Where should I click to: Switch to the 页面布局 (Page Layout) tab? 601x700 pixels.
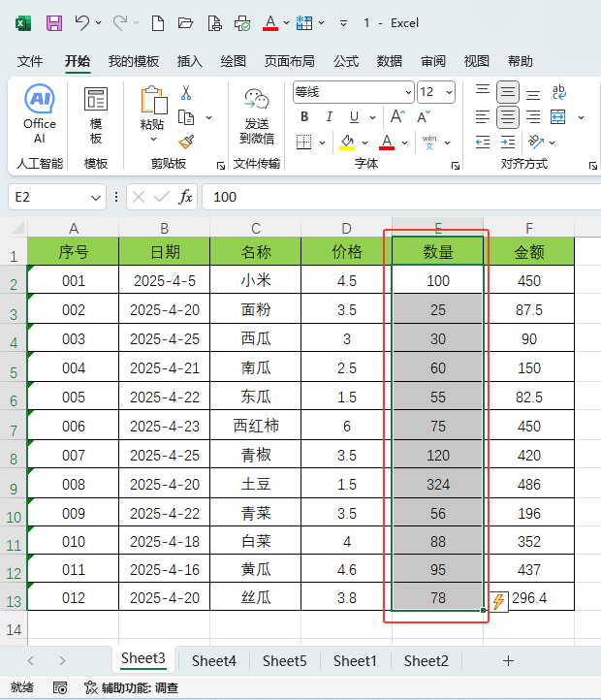tap(289, 61)
